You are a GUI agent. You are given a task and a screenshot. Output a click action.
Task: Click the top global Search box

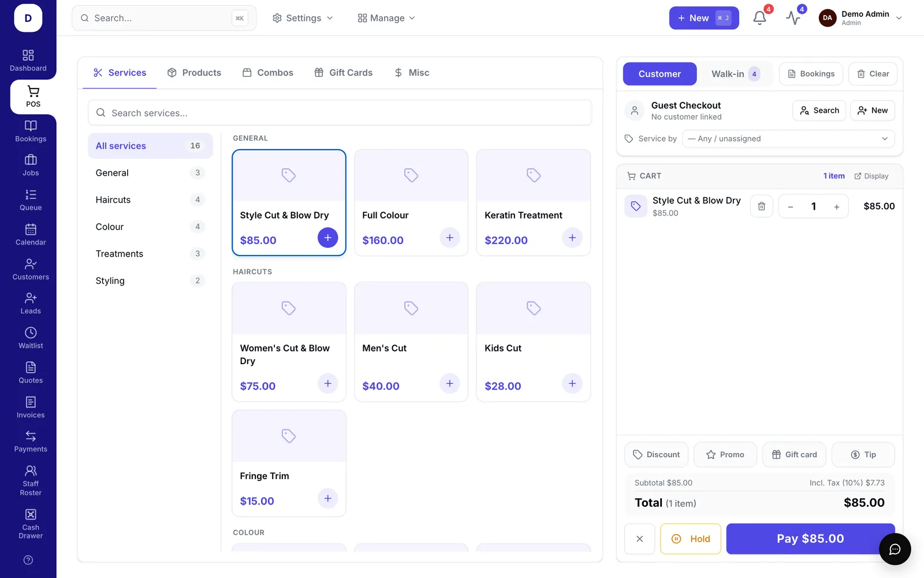pos(164,18)
